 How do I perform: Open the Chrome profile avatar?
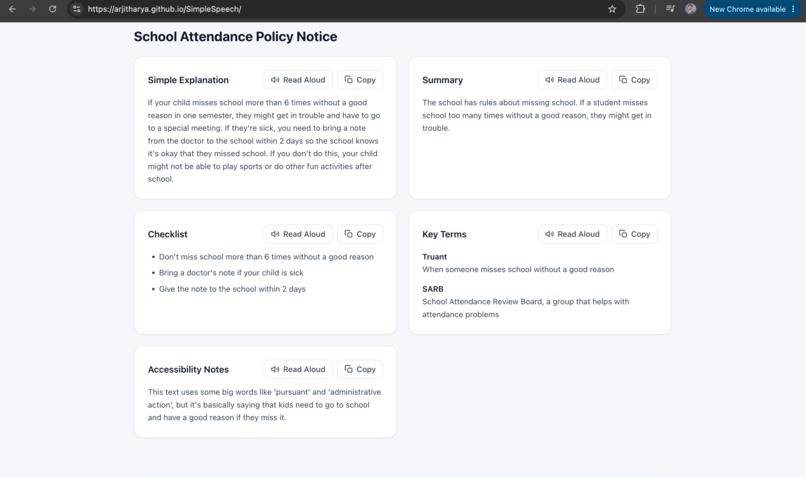click(690, 9)
